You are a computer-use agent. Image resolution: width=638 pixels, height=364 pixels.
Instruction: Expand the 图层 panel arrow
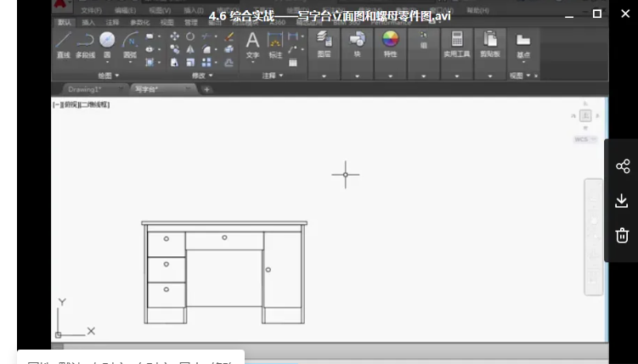pyautogui.click(x=324, y=76)
